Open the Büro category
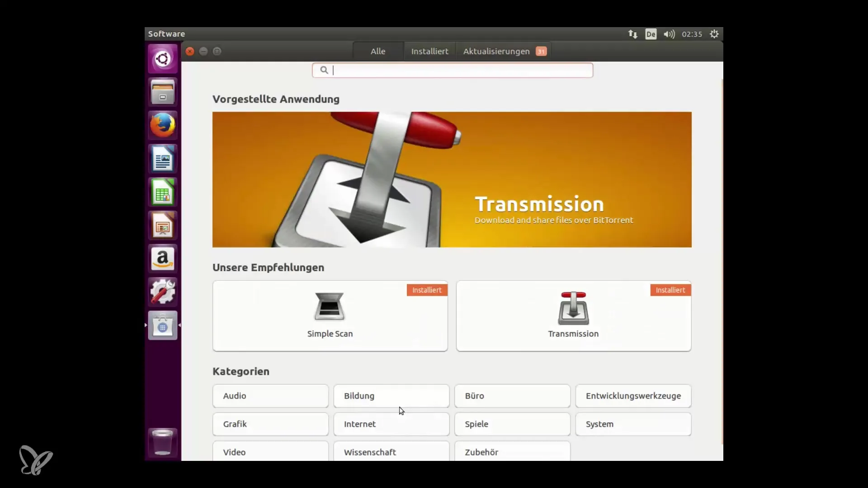 [512, 396]
